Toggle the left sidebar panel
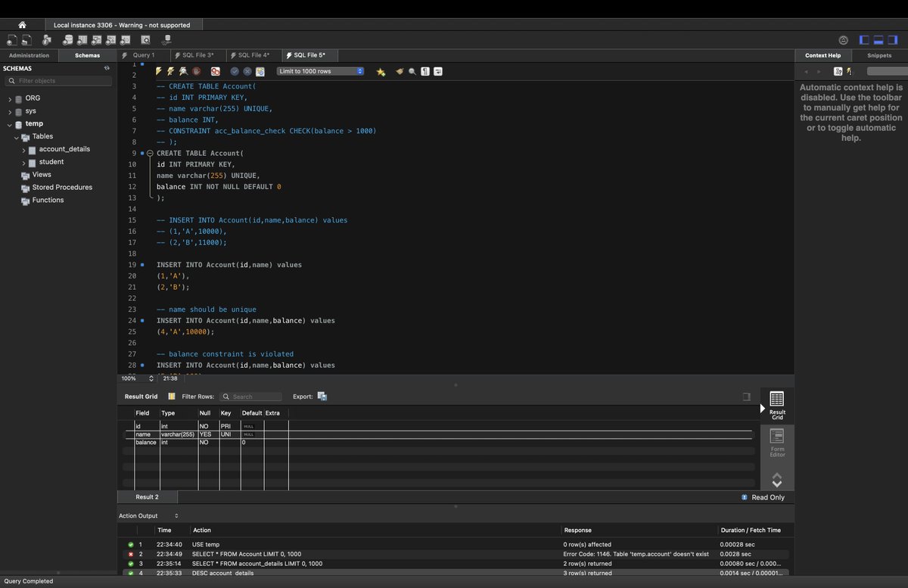 [865, 40]
